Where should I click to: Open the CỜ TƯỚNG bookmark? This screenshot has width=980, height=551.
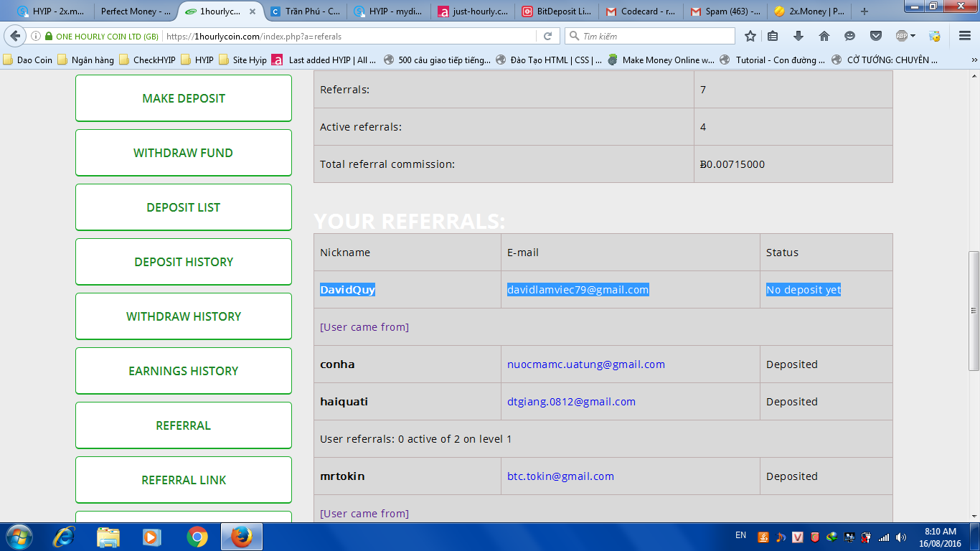pyautogui.click(x=885, y=60)
